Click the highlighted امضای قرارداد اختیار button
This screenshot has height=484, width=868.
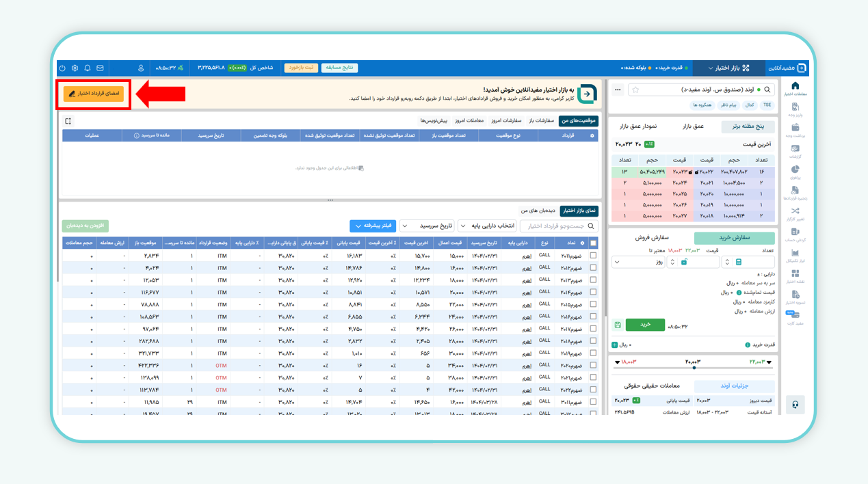point(92,94)
